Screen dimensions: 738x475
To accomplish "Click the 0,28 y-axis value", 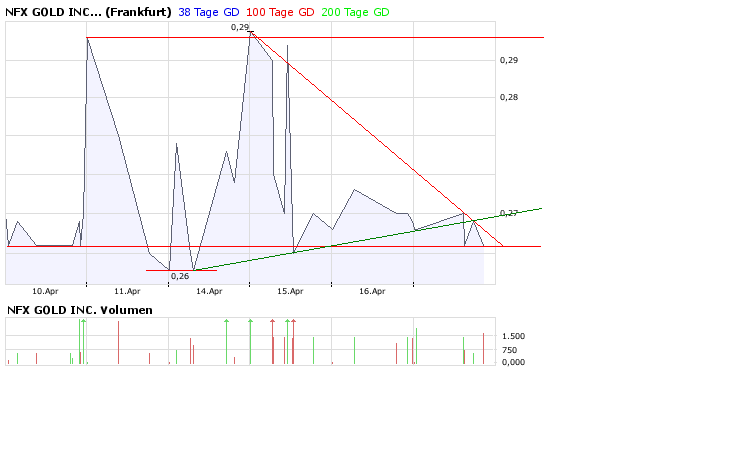I will tap(509, 97).
